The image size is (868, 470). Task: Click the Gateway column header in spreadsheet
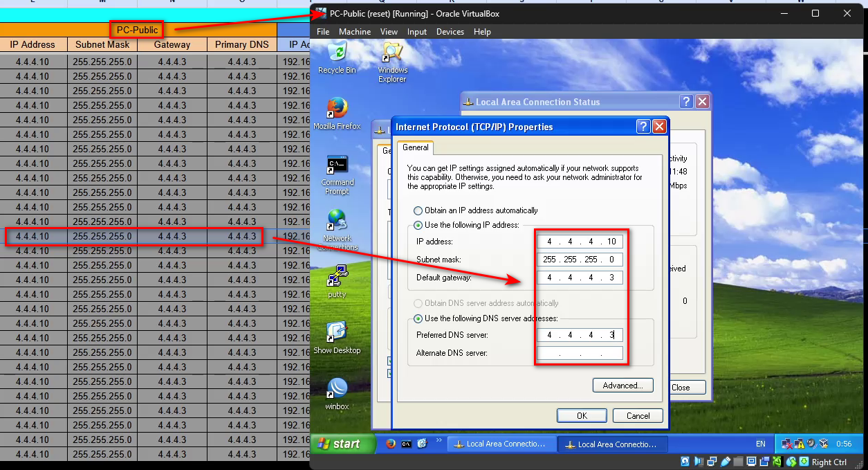point(172,44)
